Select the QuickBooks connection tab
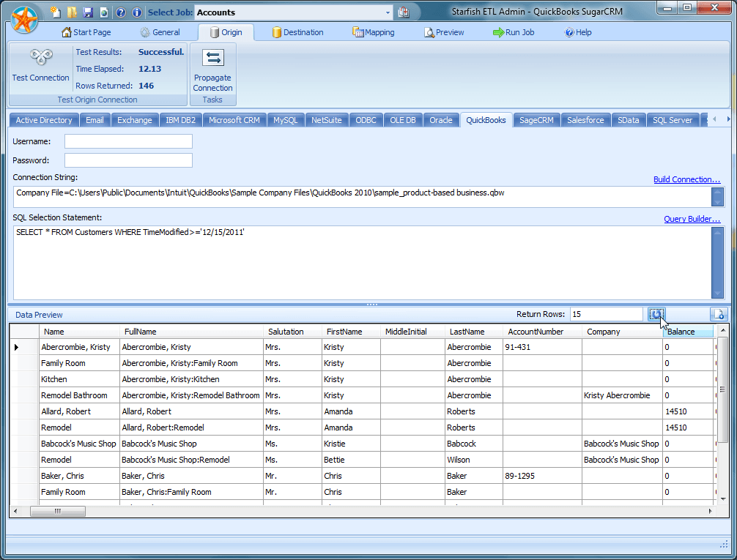The height and width of the screenshot is (560, 737). tap(486, 120)
